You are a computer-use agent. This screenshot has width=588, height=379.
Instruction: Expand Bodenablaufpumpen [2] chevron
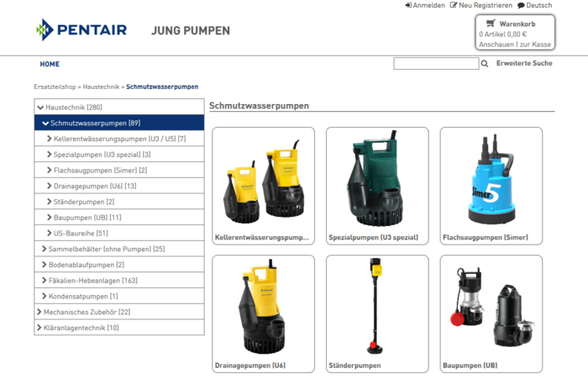(45, 265)
